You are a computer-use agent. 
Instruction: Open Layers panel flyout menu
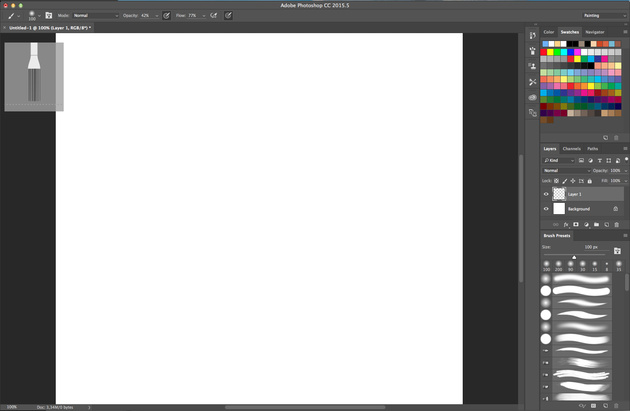click(625, 149)
